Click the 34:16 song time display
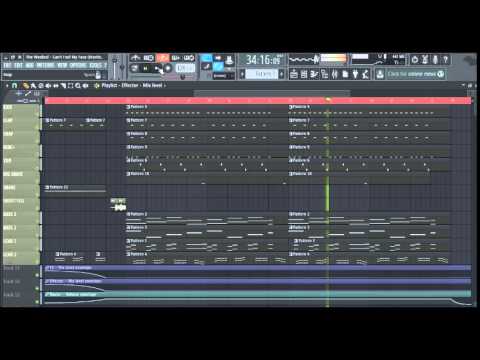This screenshot has height=360, width=480. click(x=264, y=60)
